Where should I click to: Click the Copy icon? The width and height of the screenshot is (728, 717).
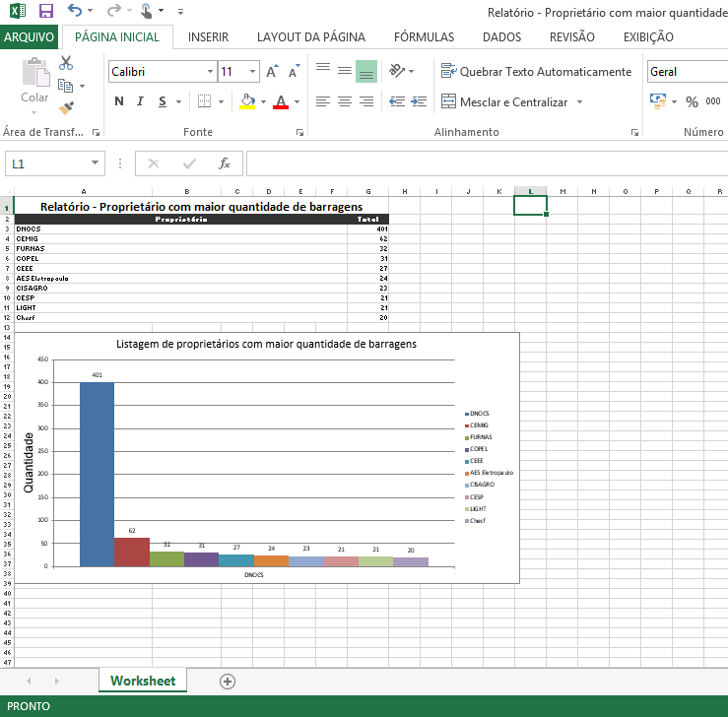(x=65, y=86)
